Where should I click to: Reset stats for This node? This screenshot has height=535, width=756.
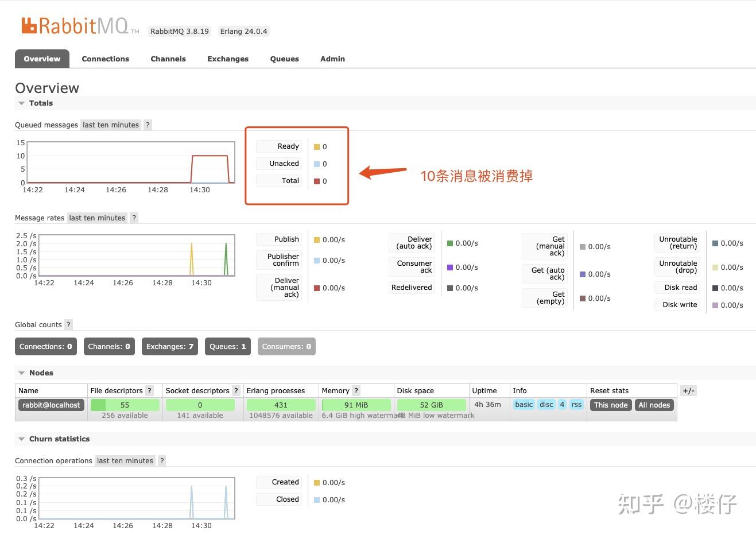(610, 405)
